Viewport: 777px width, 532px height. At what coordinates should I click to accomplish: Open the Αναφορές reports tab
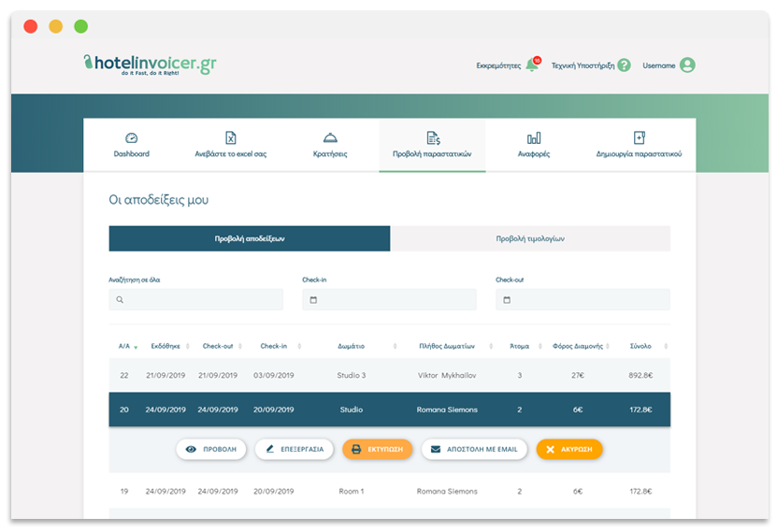tap(533, 145)
